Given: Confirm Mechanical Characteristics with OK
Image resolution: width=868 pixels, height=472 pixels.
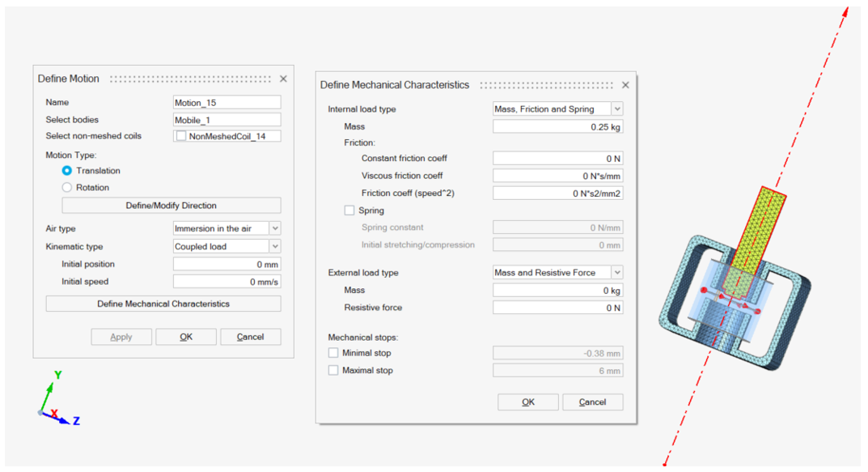Looking at the screenshot, I should pyautogui.click(x=528, y=402).
